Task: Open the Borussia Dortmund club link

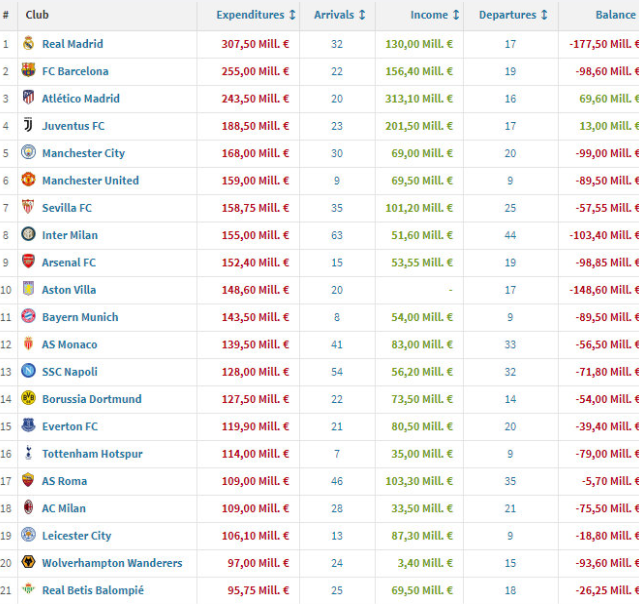Action: pyautogui.click(x=92, y=399)
